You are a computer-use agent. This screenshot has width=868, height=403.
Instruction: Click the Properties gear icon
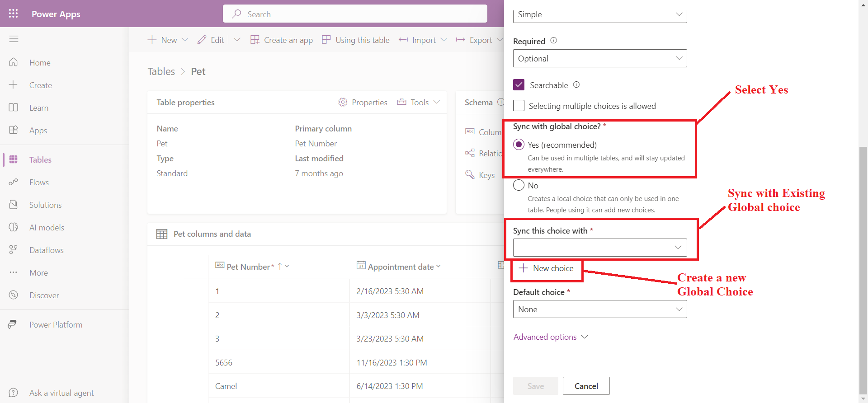(x=343, y=103)
